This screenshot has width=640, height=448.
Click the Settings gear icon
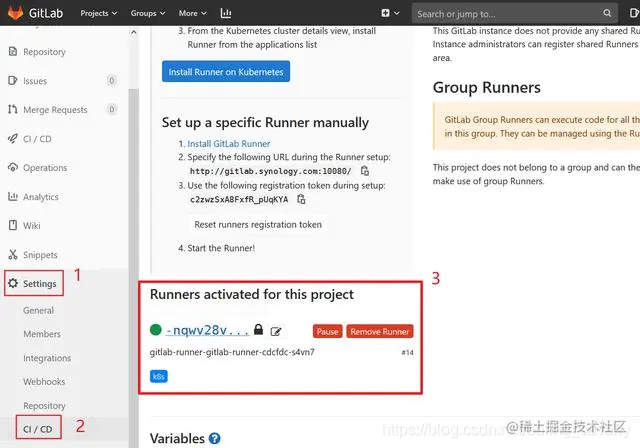[13, 283]
